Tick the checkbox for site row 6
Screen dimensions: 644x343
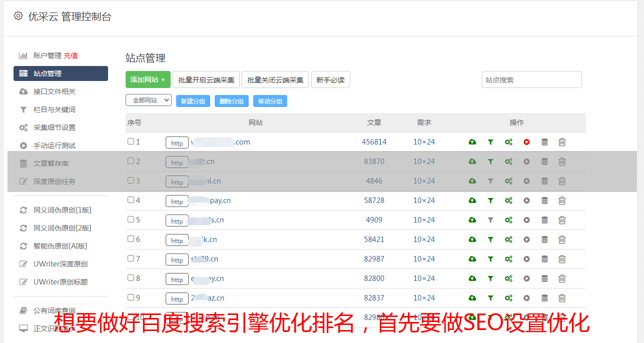[x=131, y=239]
